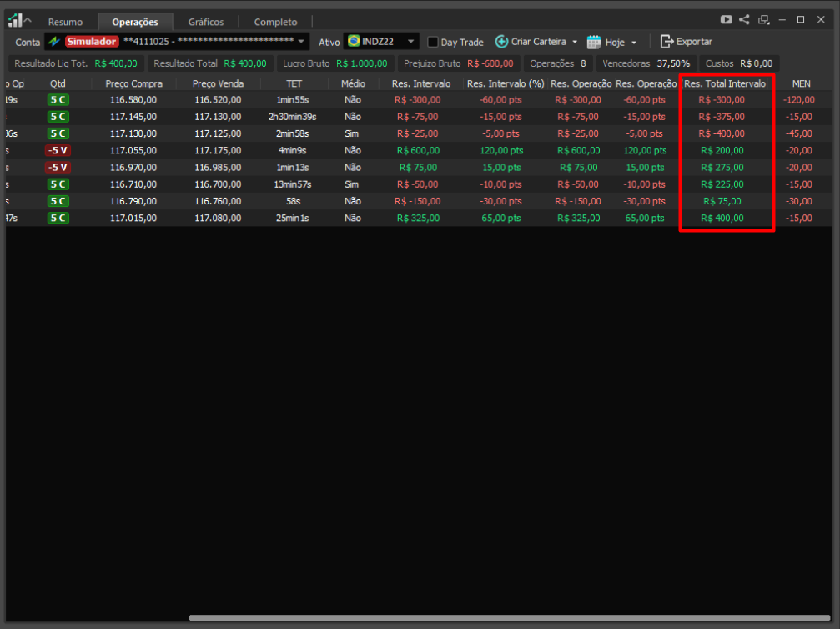Click the Res. Total Intervalo column header
Viewport: 840px width, 629px height.
(725, 83)
